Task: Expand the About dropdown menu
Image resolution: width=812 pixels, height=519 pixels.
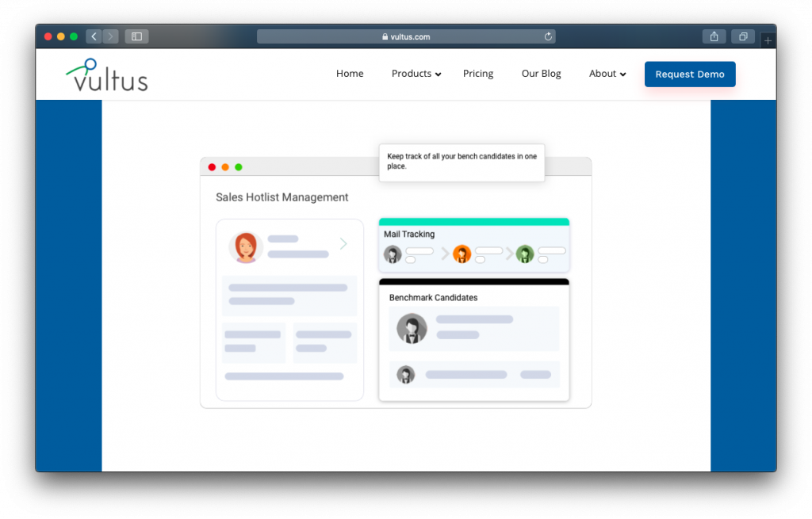Action: tap(607, 74)
